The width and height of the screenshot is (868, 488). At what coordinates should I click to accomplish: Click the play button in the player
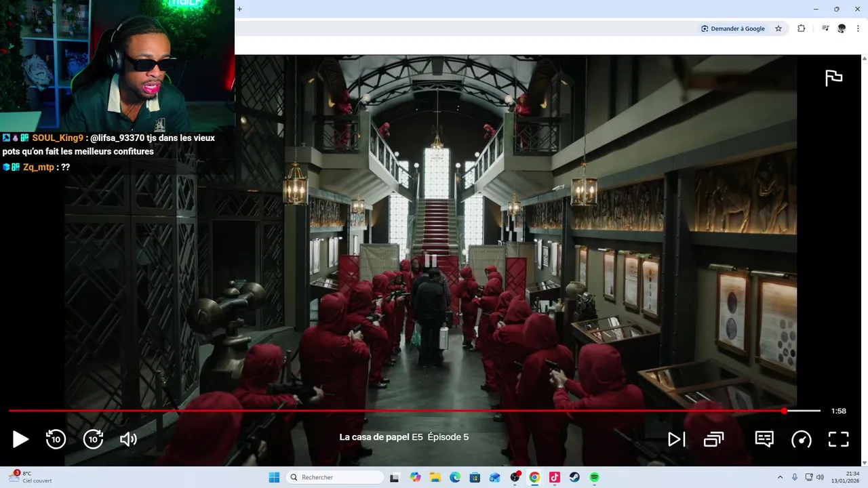[x=20, y=439]
